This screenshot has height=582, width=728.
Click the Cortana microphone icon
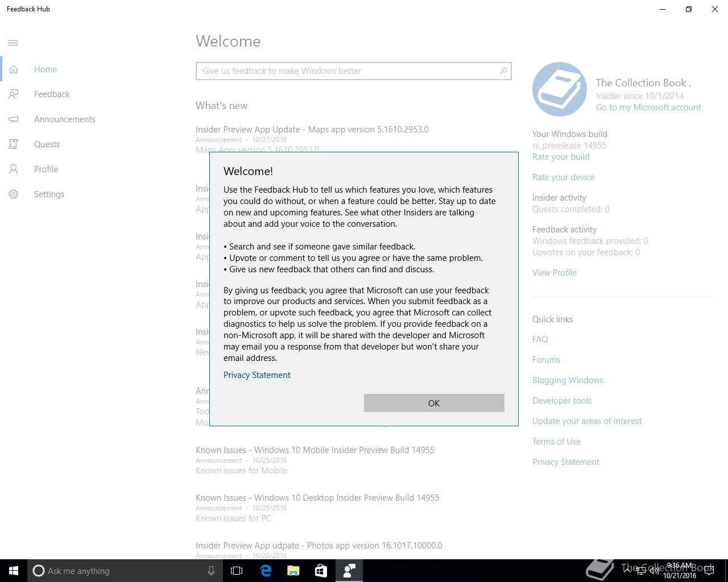pos(211,571)
